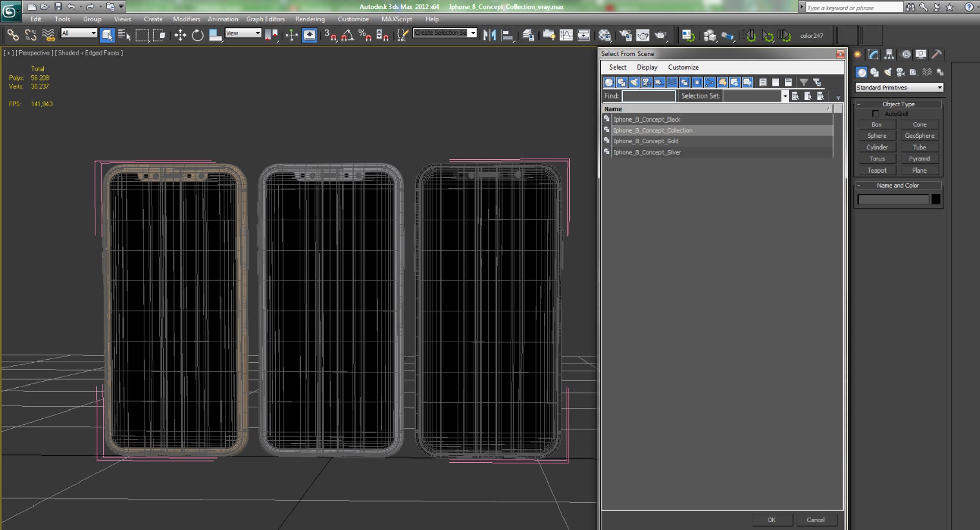Click the Edit Named Selection Sets icon

pos(403,35)
